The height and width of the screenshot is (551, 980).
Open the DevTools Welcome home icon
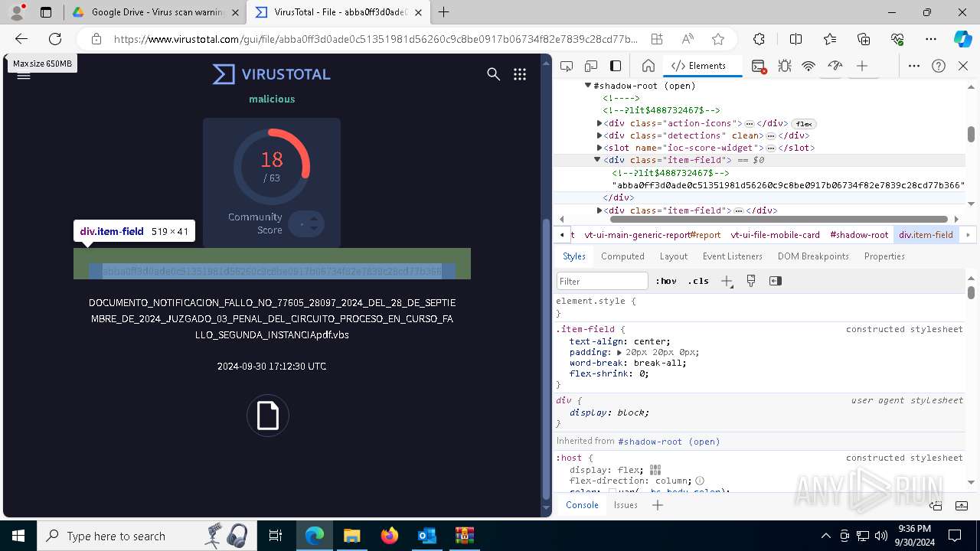(648, 66)
